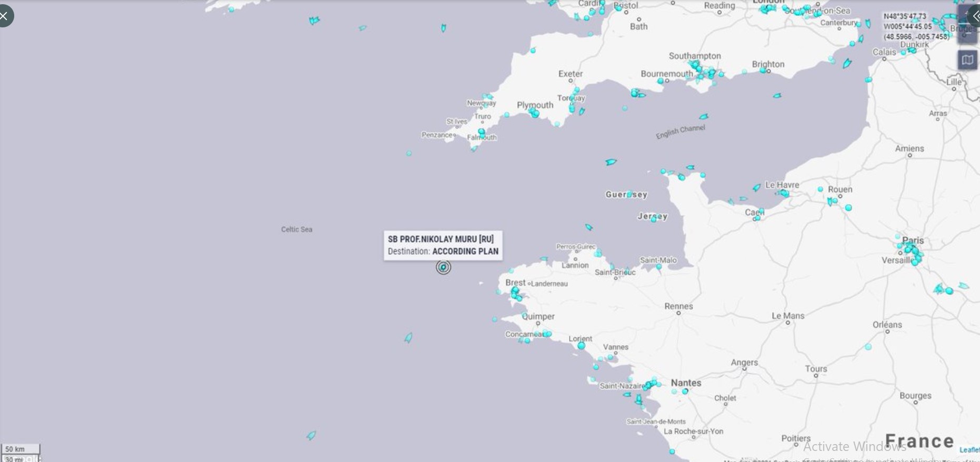Close the map view with the X button

coord(4,16)
